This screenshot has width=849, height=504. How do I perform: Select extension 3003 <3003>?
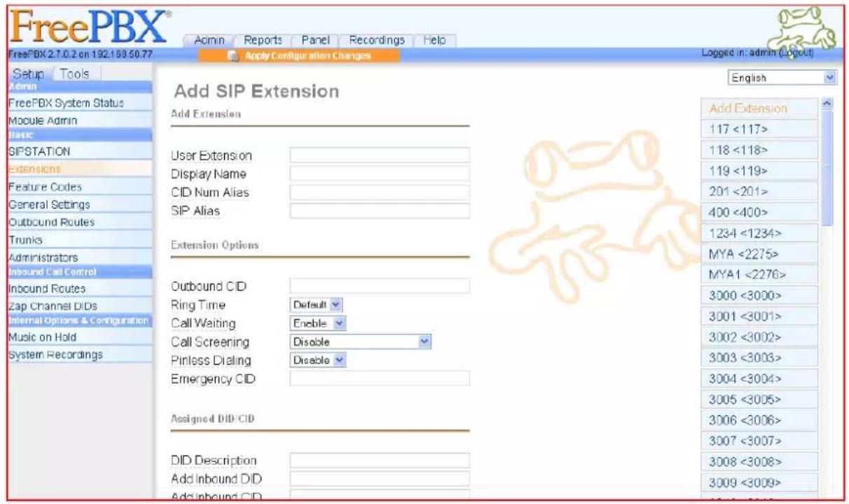pyautogui.click(x=759, y=358)
